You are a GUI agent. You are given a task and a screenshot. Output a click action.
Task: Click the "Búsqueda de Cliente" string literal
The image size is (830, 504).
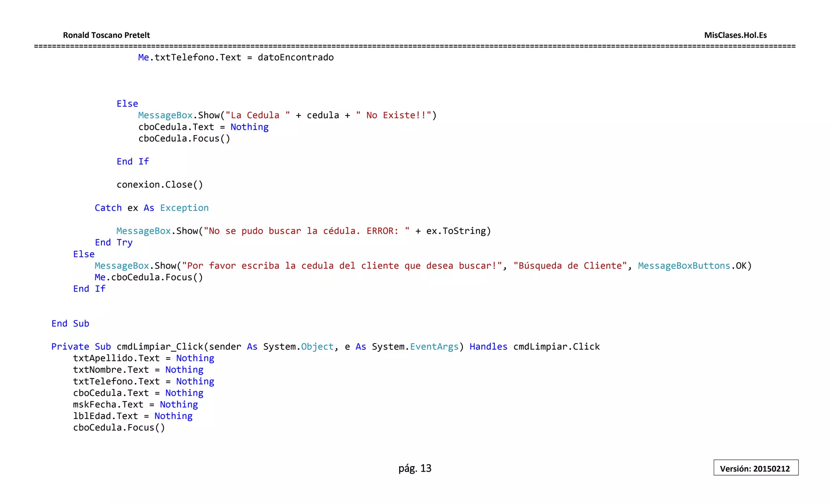570,266
